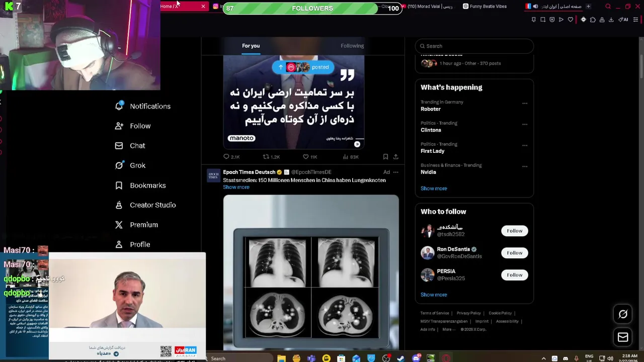Open Steam from the taskbar
644x362 pixels.
pyautogui.click(x=400, y=358)
